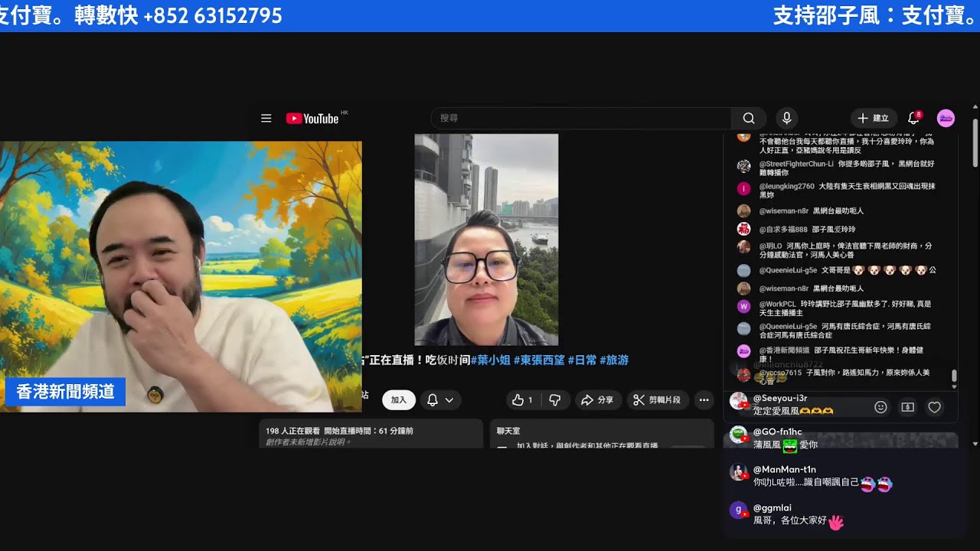This screenshot has width=980, height=551.
Task: Click the woman's live video player
Action: (486, 240)
